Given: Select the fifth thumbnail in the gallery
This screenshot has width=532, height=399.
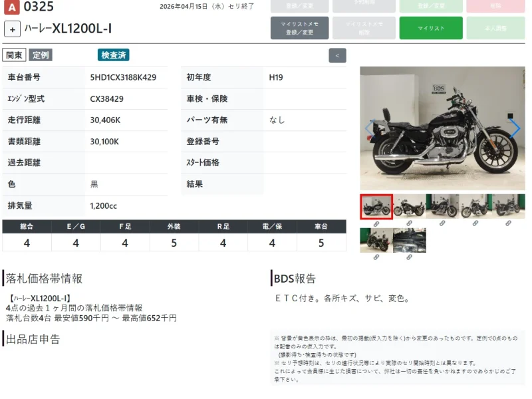Looking at the screenshot, I should click(x=508, y=206).
